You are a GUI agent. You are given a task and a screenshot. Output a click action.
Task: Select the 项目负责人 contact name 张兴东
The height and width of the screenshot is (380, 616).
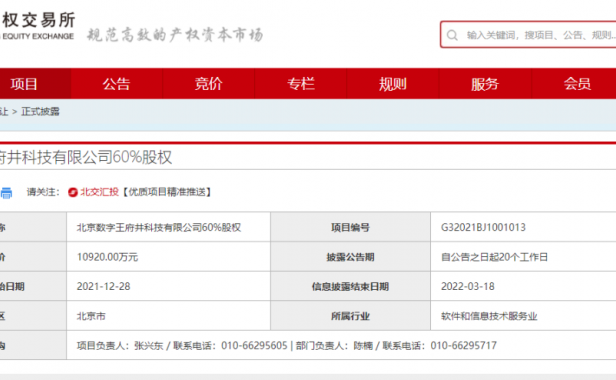[x=148, y=345]
